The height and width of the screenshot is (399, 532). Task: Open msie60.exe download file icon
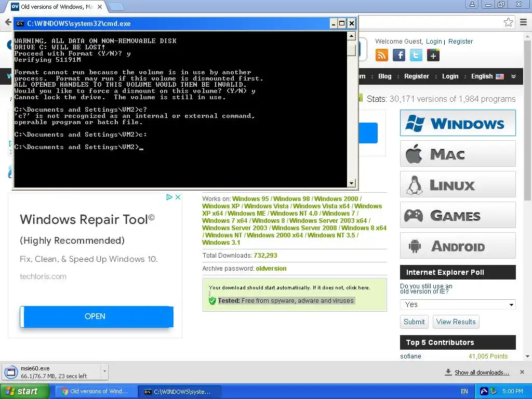(11, 372)
